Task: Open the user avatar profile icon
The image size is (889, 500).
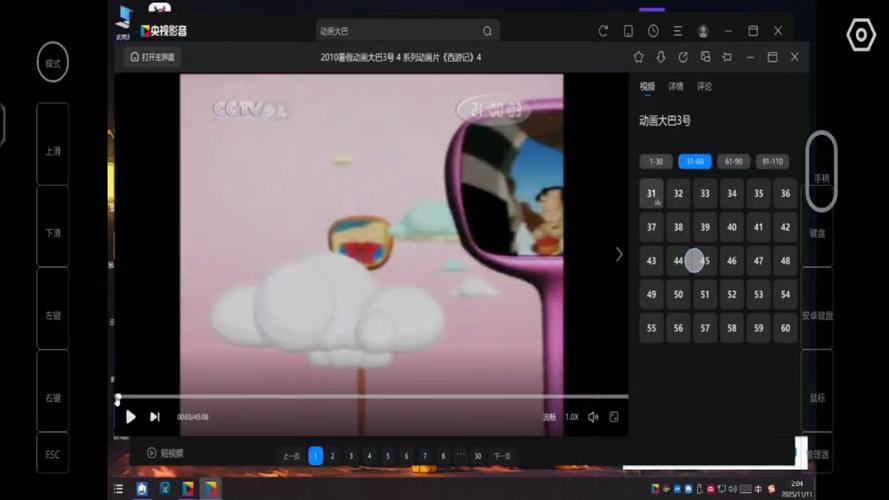Action: point(703,31)
